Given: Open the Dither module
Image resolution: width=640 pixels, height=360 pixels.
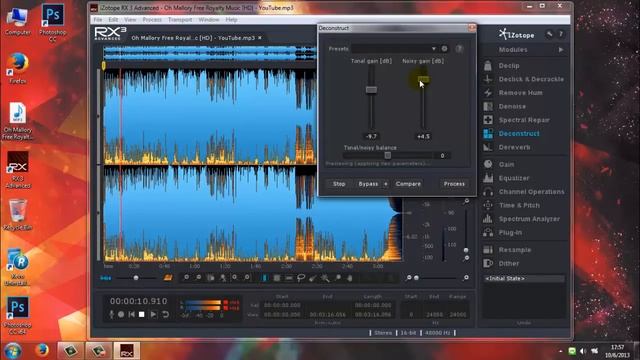Looking at the screenshot, I should tap(524, 263).
